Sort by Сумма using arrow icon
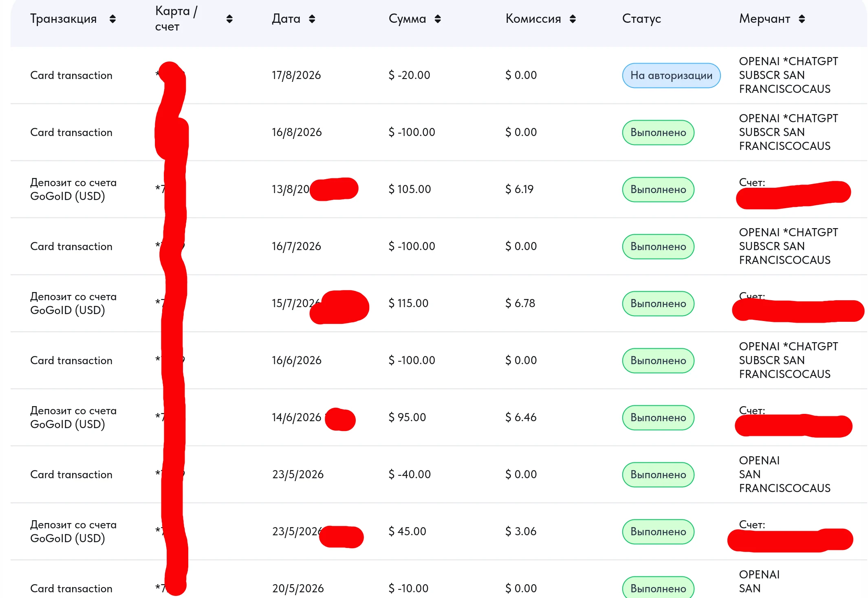 coord(438,19)
